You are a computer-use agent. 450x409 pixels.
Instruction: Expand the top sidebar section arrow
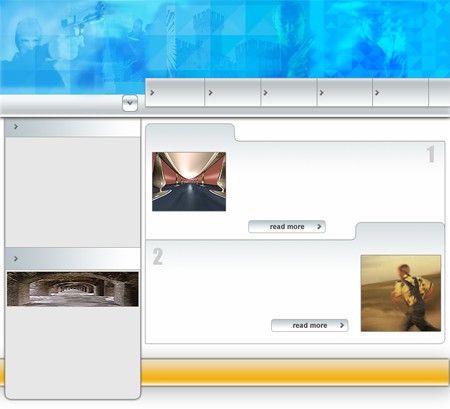(x=16, y=127)
